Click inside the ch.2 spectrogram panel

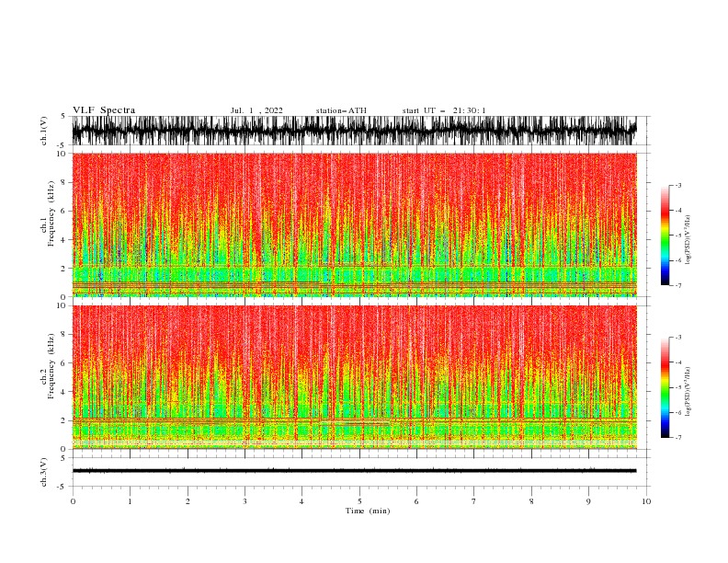pyautogui.click(x=354, y=377)
